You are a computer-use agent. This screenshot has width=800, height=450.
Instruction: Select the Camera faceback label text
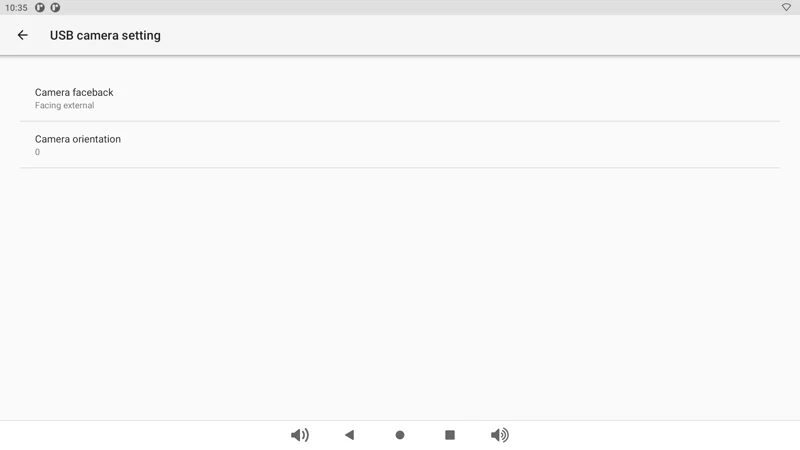[x=74, y=92]
